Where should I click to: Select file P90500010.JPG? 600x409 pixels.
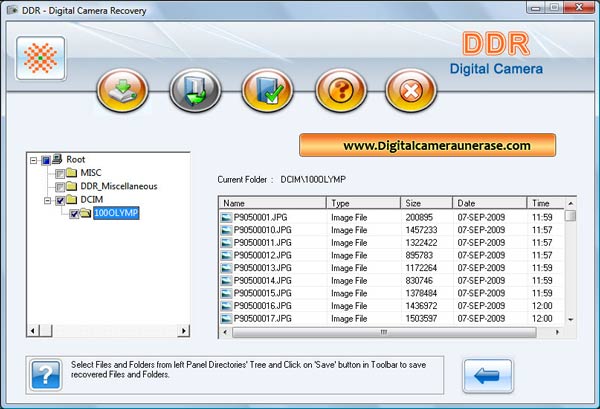tap(262, 230)
